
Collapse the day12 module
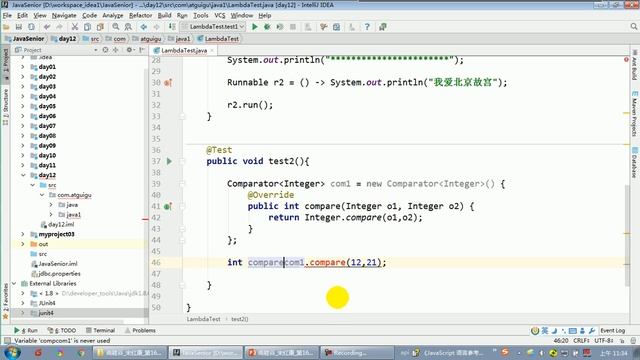23,175
